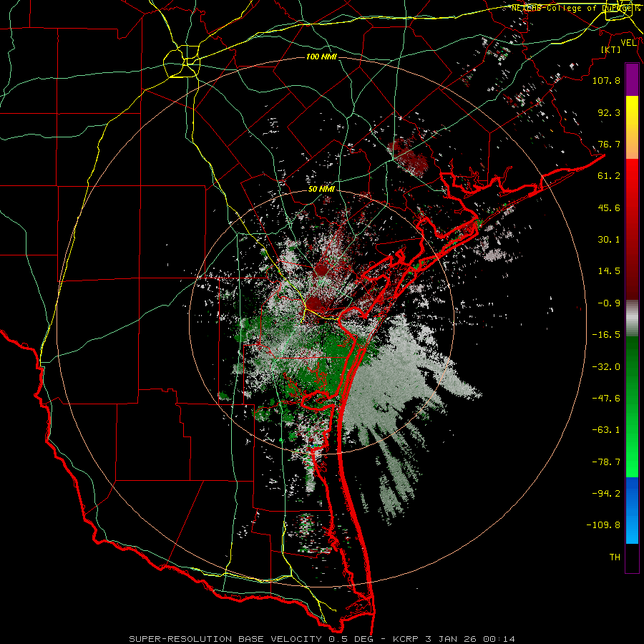Pick the black TH segment of the color bar
This screenshot has height=644, width=644.
click(x=632, y=557)
